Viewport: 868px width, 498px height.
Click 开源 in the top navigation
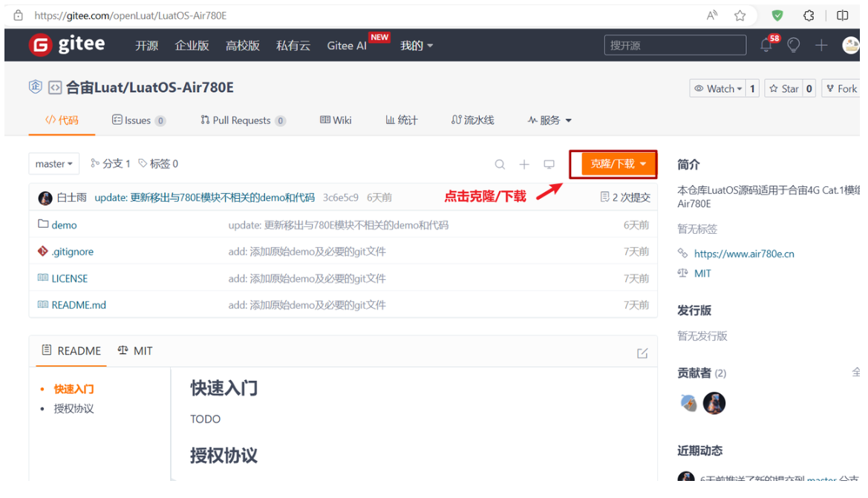(x=147, y=46)
